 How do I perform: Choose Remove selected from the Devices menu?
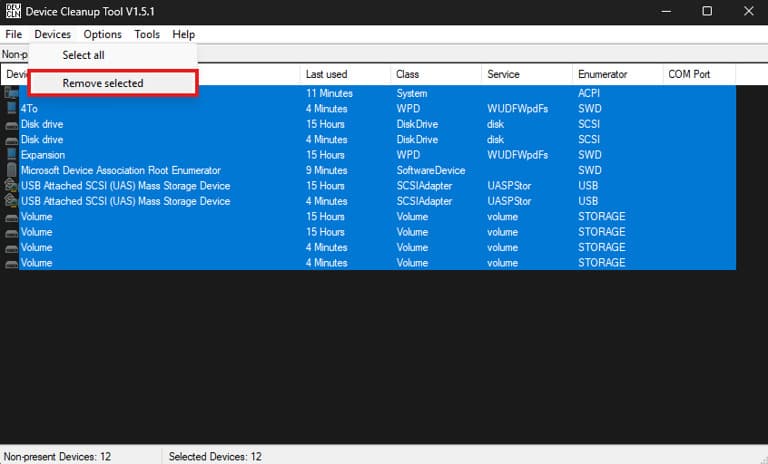[x=103, y=83]
